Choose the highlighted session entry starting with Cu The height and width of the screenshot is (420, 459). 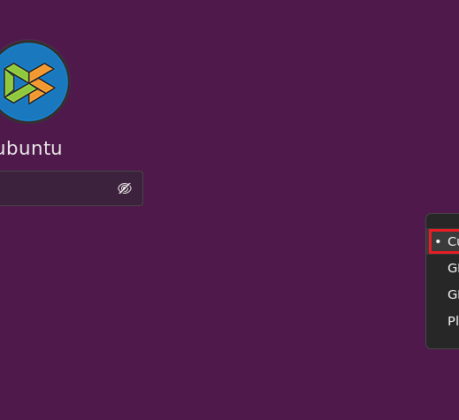click(444, 241)
